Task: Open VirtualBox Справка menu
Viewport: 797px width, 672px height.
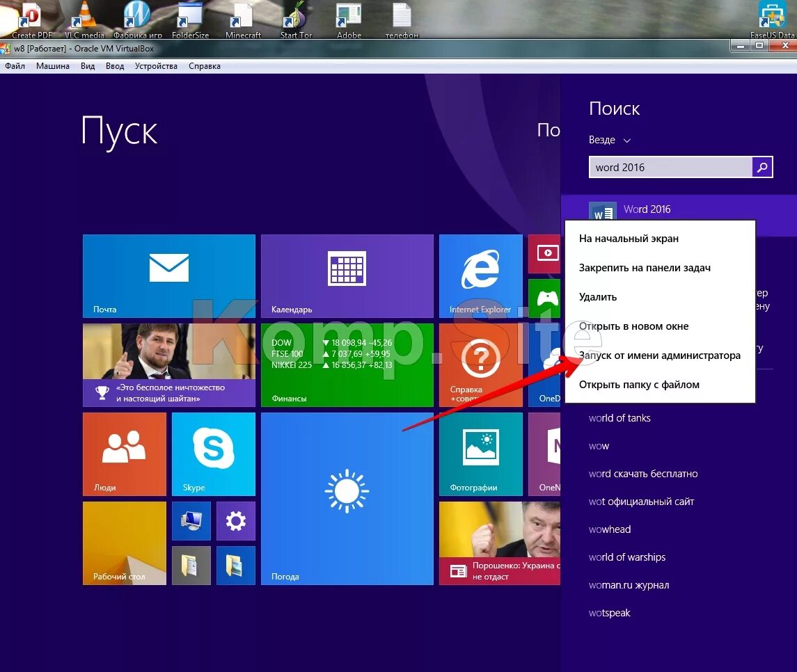Action: (x=205, y=66)
